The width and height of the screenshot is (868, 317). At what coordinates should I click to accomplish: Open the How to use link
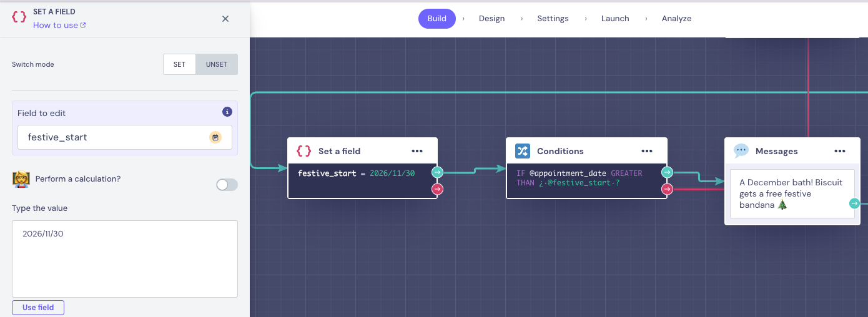[59, 26]
